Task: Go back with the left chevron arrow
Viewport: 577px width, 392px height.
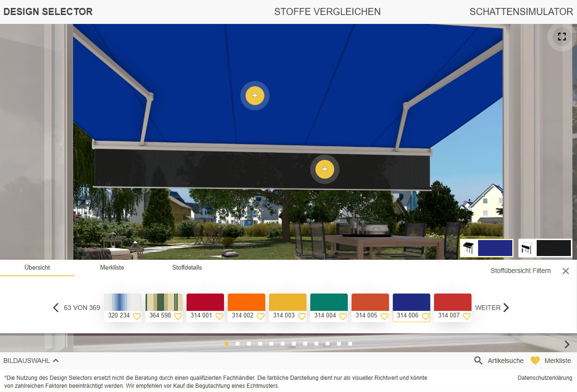Action: pyautogui.click(x=55, y=308)
